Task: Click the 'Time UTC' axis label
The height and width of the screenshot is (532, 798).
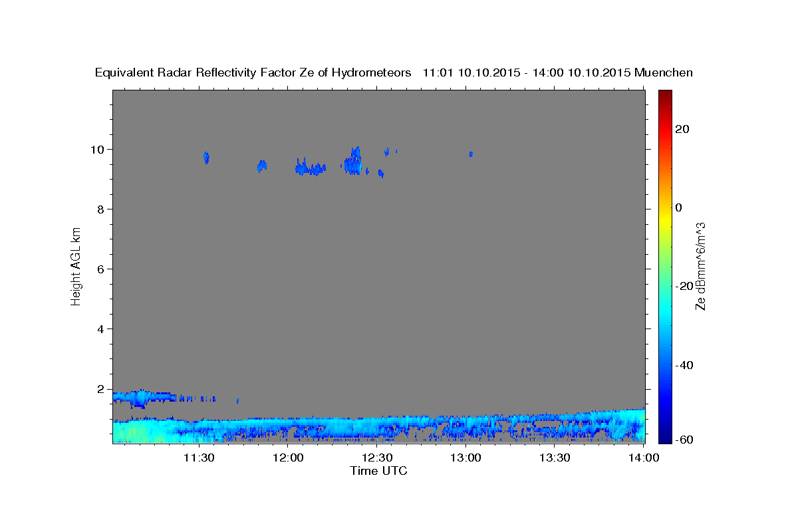Action: pyautogui.click(x=378, y=471)
